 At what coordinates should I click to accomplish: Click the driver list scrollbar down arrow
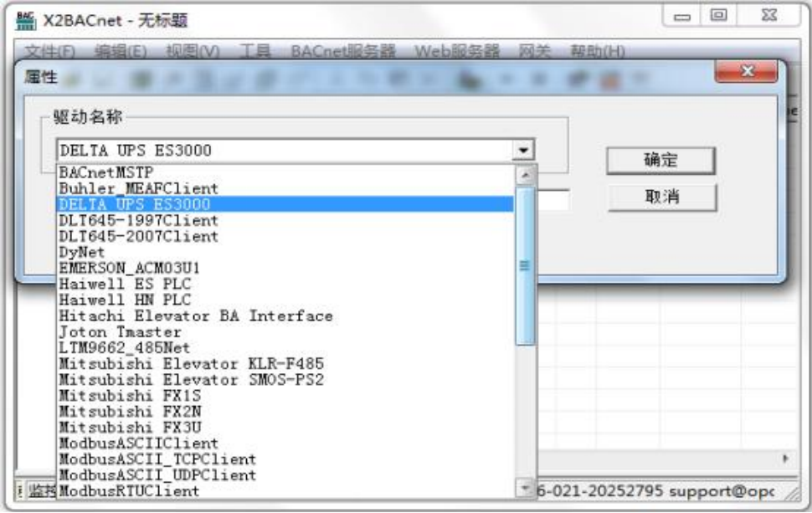(x=525, y=488)
